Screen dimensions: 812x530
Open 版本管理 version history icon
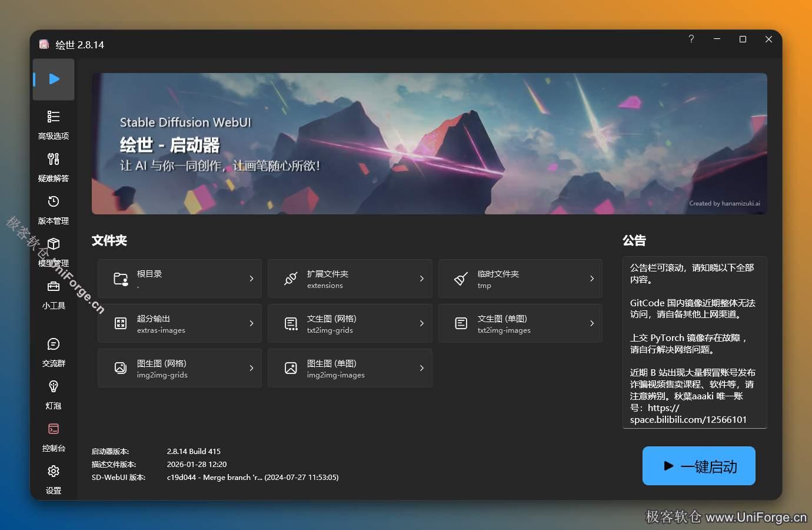pos(54,201)
